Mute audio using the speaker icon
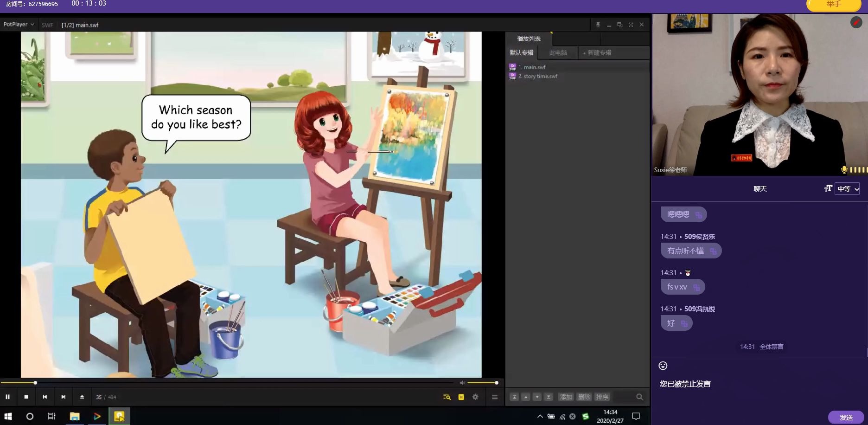 [462, 383]
